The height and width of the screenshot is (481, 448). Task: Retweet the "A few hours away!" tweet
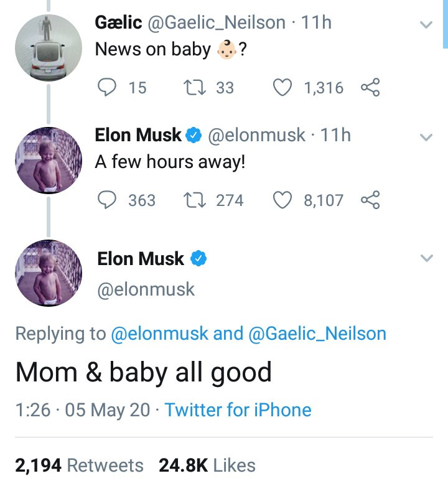coord(194,200)
